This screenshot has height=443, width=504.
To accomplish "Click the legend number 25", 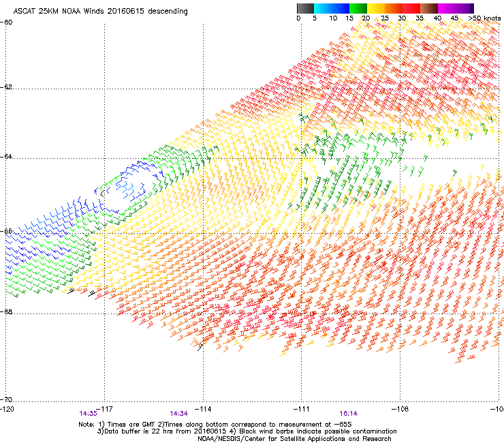I will (385, 18).
